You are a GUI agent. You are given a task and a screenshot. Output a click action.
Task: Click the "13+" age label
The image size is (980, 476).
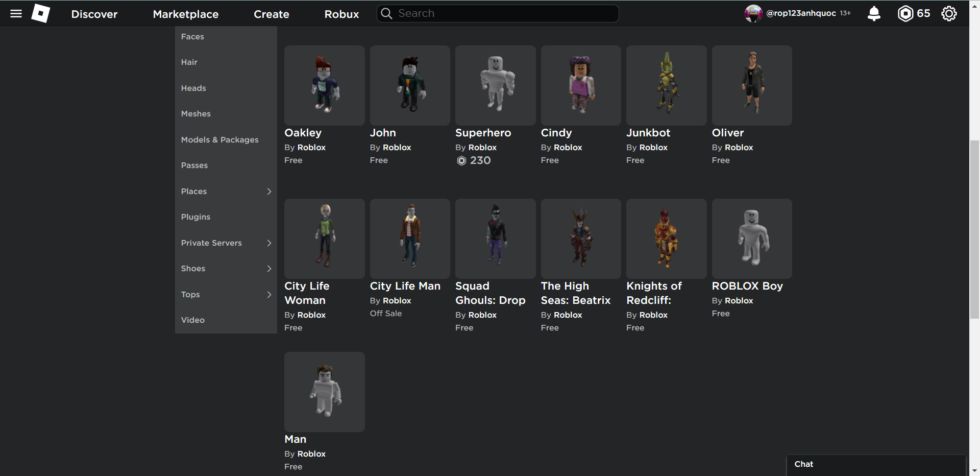click(845, 14)
